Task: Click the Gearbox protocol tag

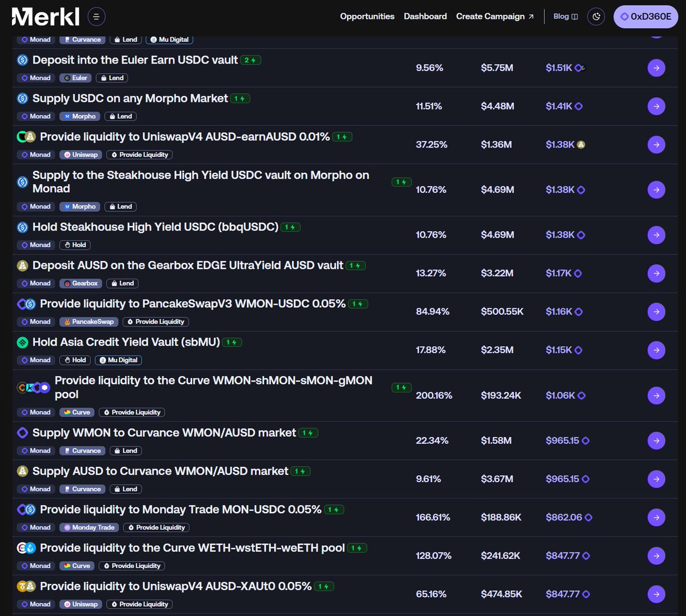Action: [81, 284]
